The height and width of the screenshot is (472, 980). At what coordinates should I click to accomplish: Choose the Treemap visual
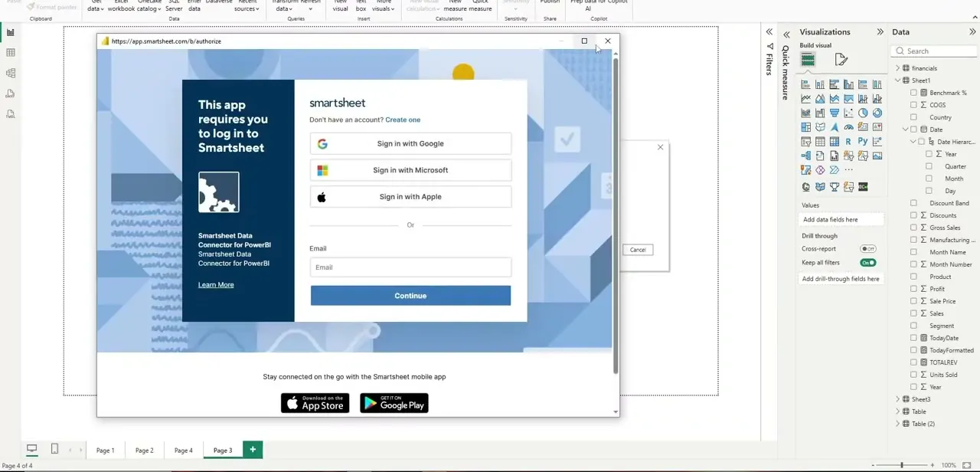[805, 127]
